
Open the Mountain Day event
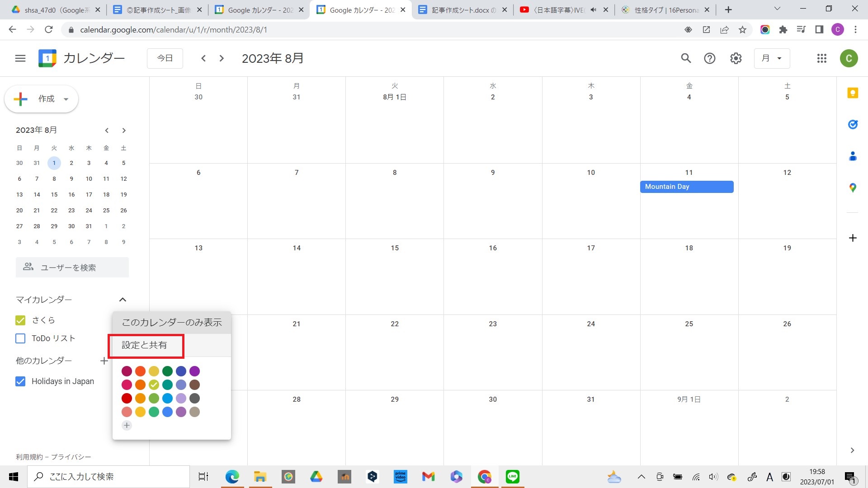[x=686, y=187]
